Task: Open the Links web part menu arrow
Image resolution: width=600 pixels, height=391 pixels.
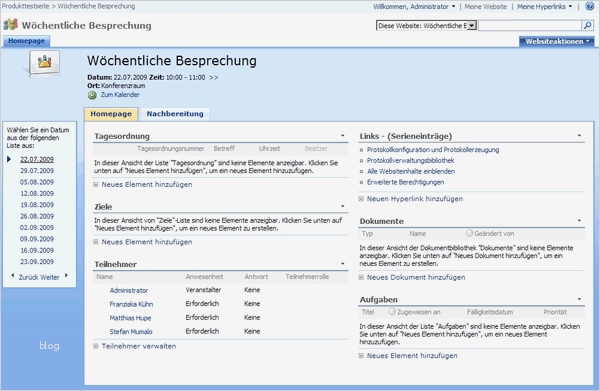Action: pos(579,135)
